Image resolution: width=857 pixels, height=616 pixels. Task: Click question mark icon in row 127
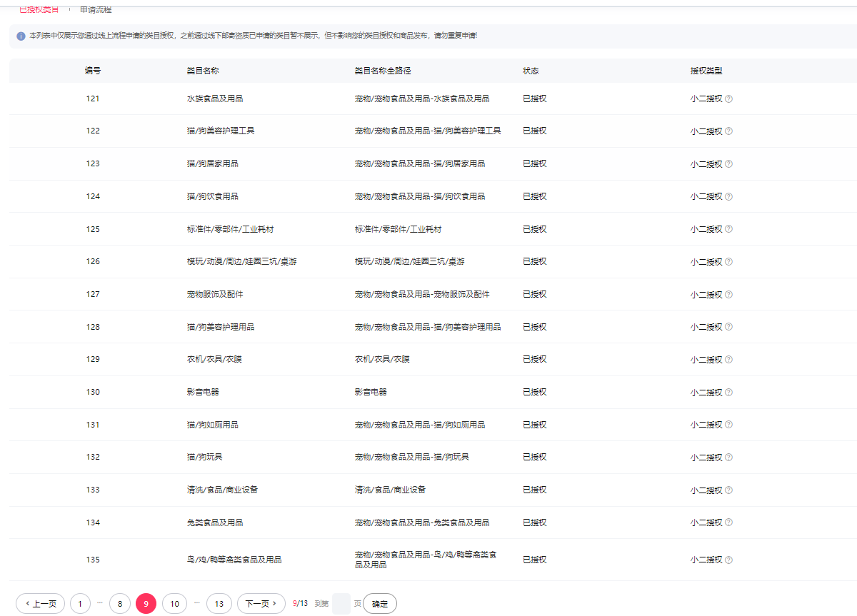coord(728,295)
